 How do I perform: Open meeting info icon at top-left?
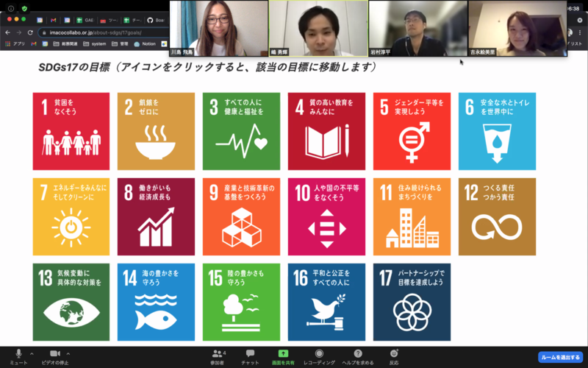pyautogui.click(x=11, y=8)
